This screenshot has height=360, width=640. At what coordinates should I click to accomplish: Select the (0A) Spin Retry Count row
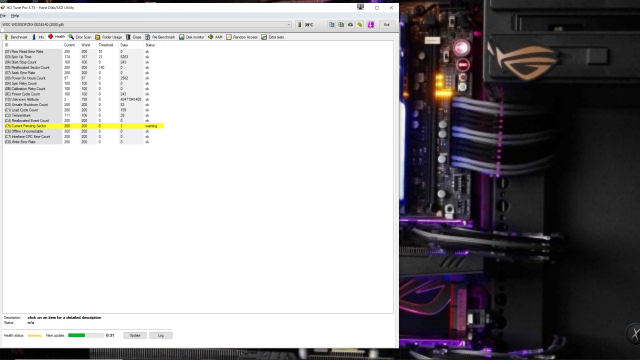[84, 84]
